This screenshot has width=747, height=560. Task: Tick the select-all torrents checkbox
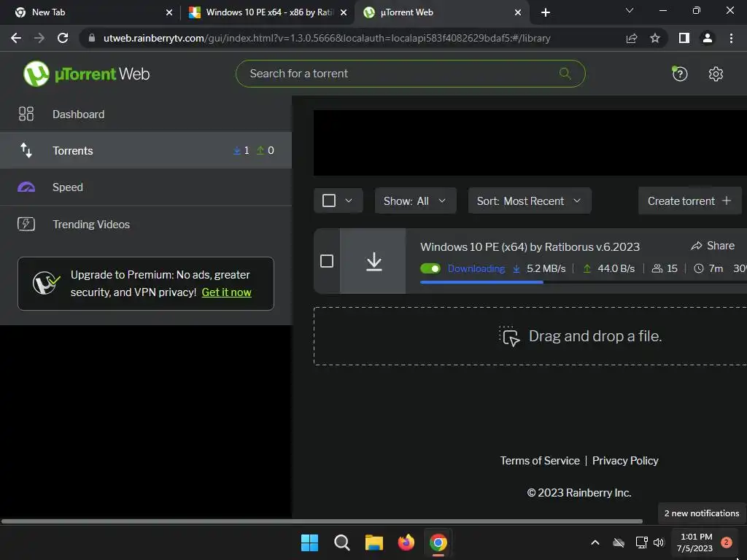click(329, 201)
